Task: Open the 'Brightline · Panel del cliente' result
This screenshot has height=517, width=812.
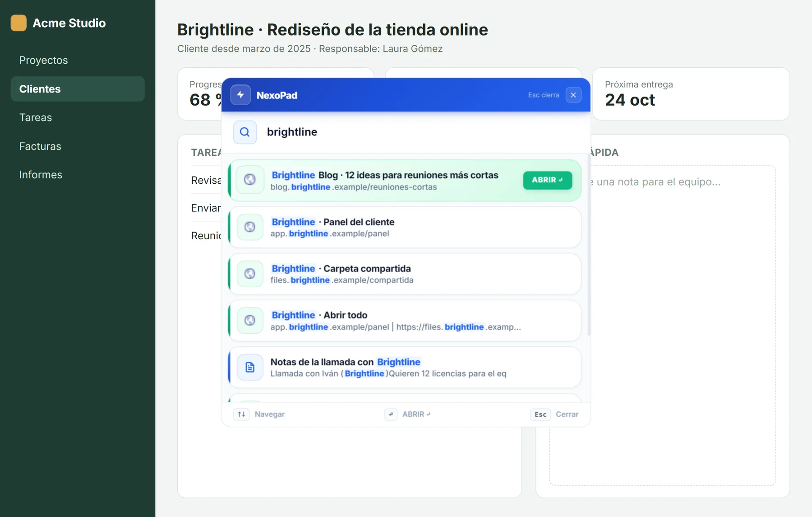Action: (x=405, y=227)
